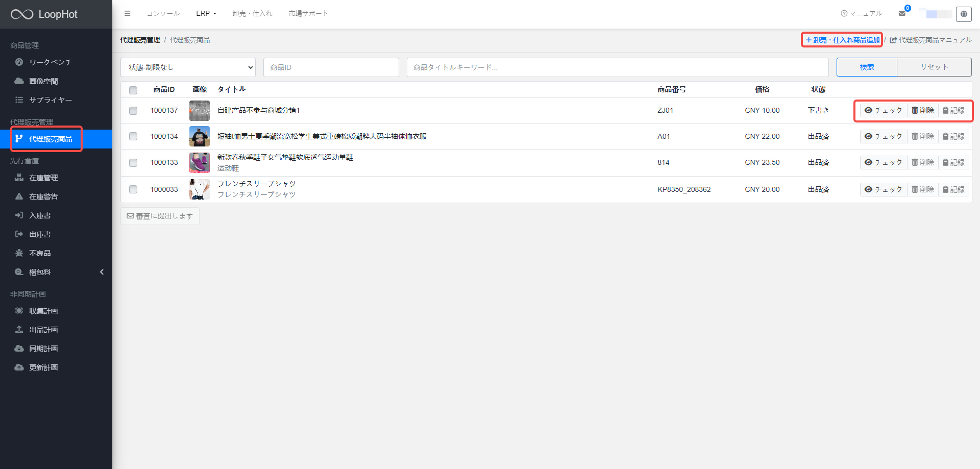
Task: Click the LoopHot logo
Action: pyautogui.click(x=44, y=14)
